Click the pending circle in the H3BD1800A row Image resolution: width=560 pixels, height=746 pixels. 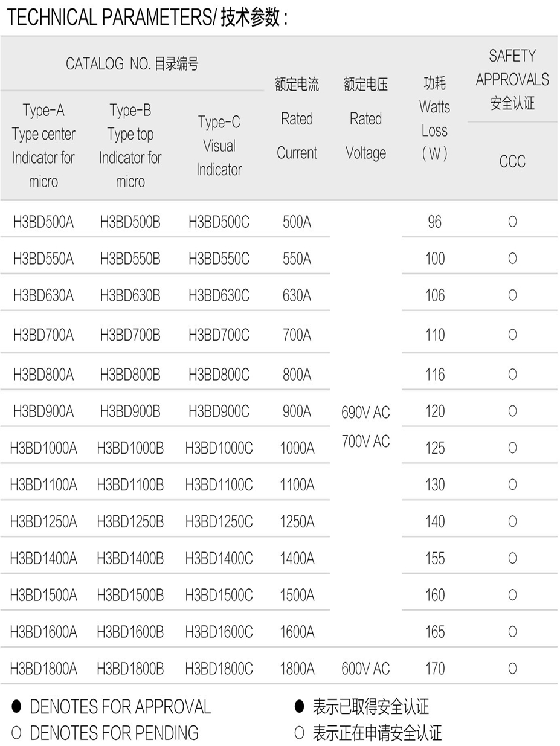512,668
